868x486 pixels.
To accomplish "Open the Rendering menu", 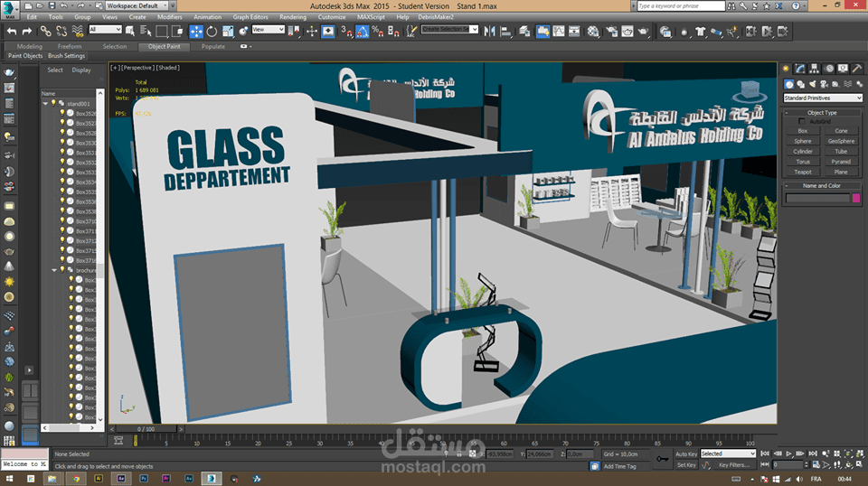I will pyautogui.click(x=293, y=17).
